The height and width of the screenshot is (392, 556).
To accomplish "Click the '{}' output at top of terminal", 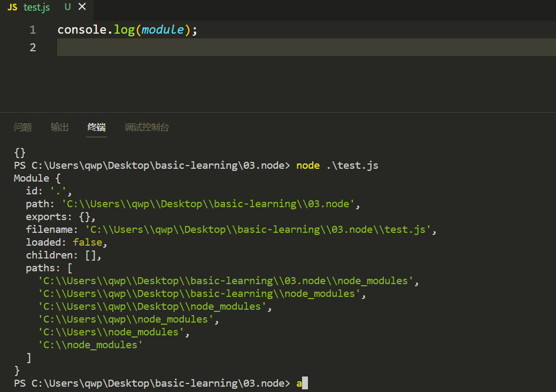I will point(20,153).
